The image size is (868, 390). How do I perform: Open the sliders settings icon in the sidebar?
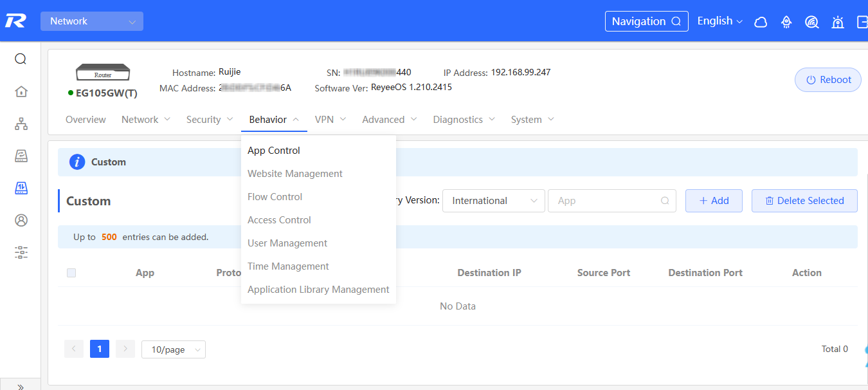pos(21,252)
